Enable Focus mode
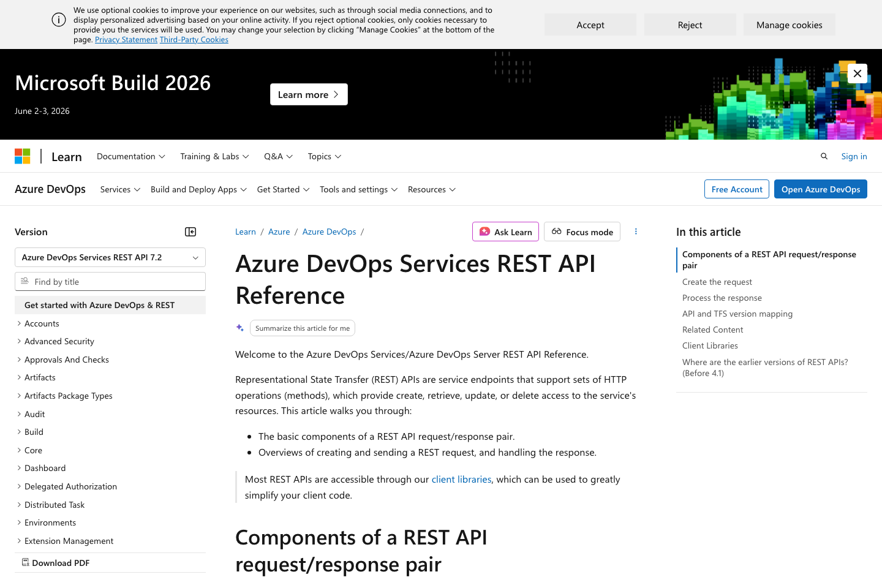Image resolution: width=882 pixels, height=588 pixels. [x=581, y=232]
